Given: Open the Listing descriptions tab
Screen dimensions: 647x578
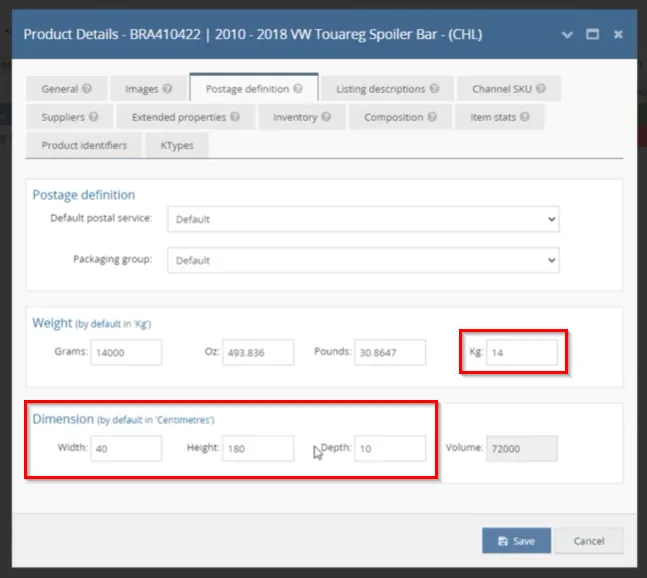Looking at the screenshot, I should click(387, 89).
